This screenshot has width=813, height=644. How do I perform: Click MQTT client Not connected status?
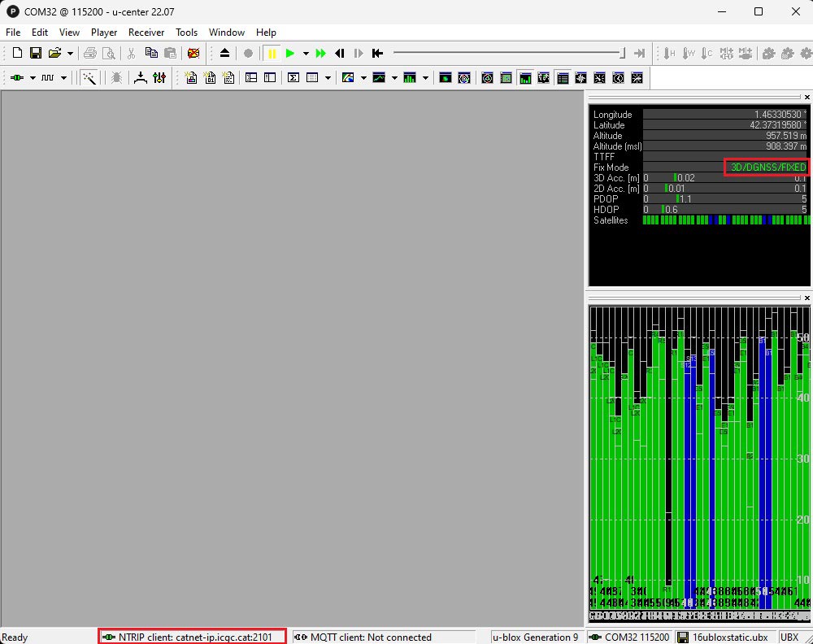[x=384, y=637]
